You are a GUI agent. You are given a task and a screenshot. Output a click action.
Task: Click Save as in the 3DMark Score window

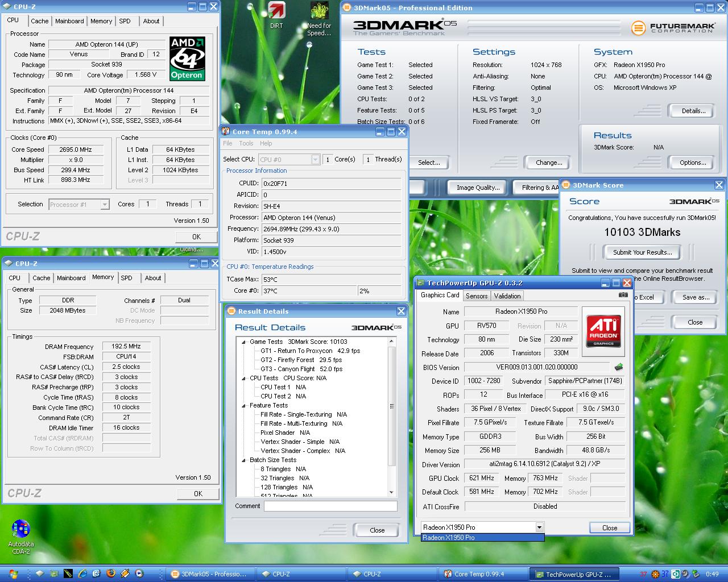coord(696,297)
